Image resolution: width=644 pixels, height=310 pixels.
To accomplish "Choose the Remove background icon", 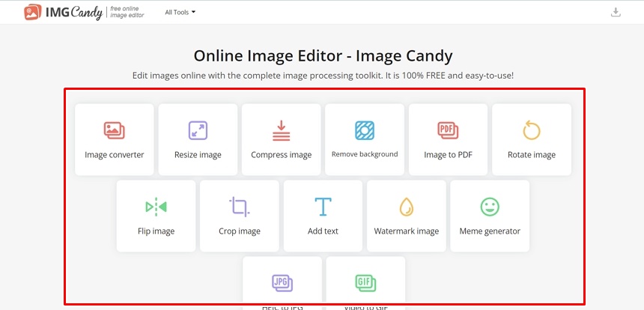I will pyautogui.click(x=365, y=130).
